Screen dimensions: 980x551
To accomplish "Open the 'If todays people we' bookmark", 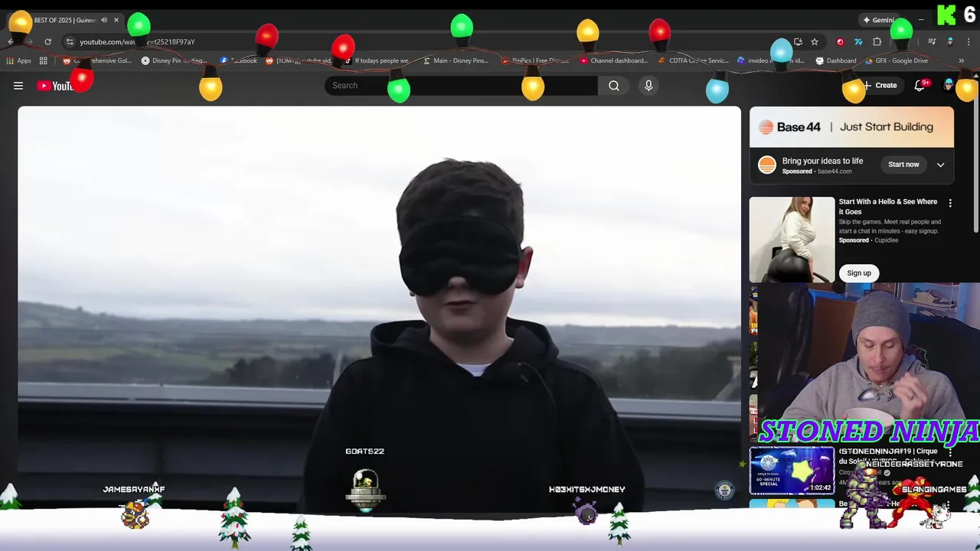I will (375, 60).
